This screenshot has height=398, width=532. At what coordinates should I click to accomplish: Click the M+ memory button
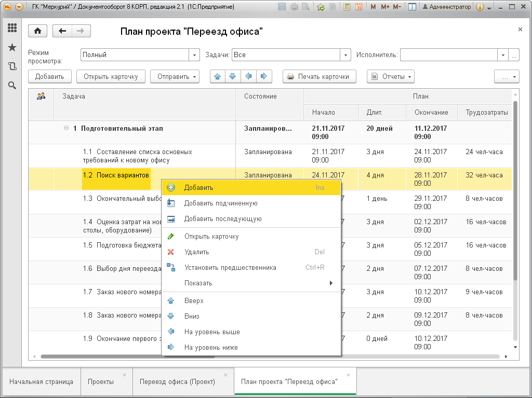[385, 7]
